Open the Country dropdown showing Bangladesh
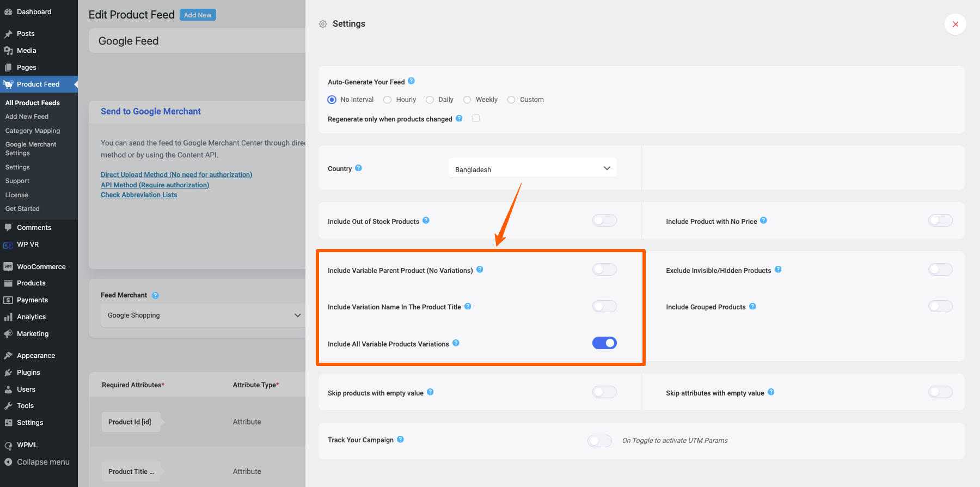Image resolution: width=980 pixels, height=487 pixels. tap(532, 168)
